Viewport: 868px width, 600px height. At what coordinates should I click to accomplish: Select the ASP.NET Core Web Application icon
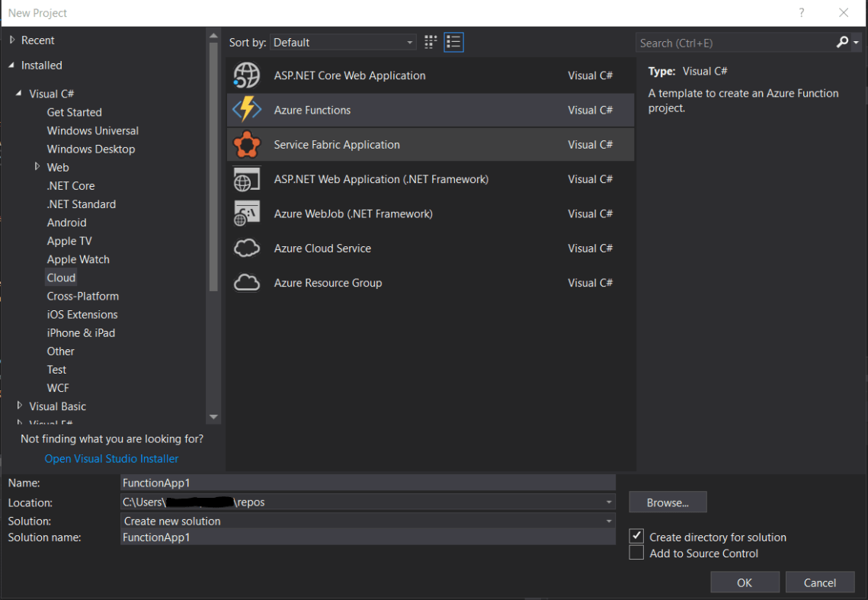(245, 75)
